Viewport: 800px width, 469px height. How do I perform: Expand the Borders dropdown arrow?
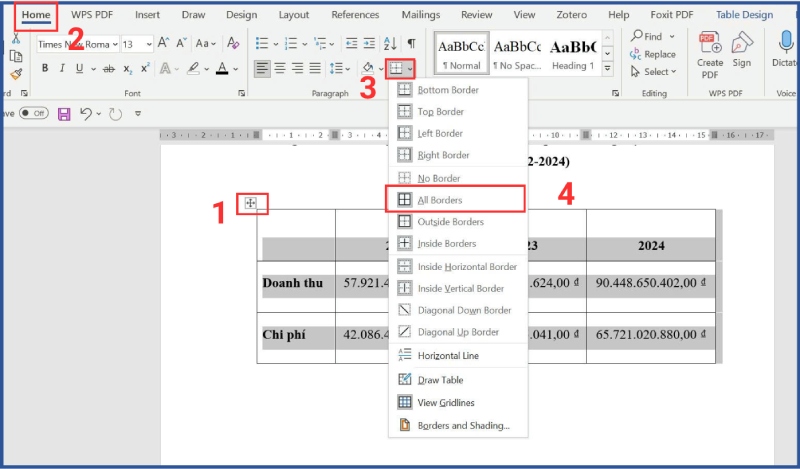click(x=411, y=69)
